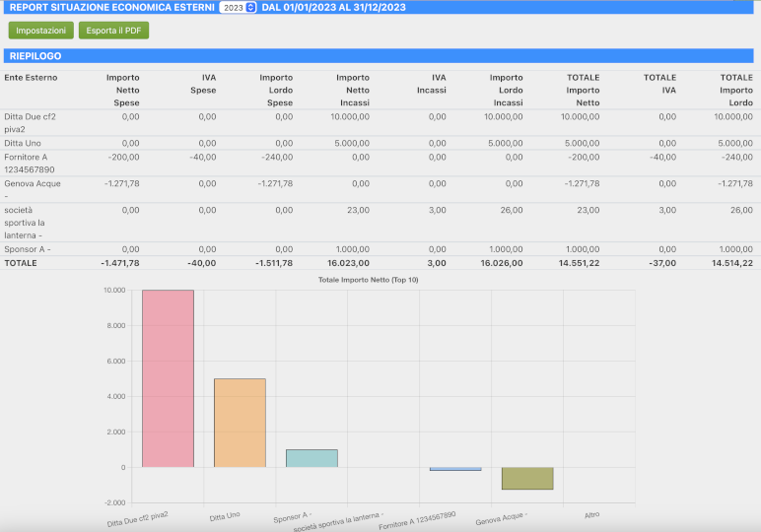This screenshot has width=761, height=532.
Task: Select the Ditta Due cf2 piva2 row name
Action: [32, 122]
